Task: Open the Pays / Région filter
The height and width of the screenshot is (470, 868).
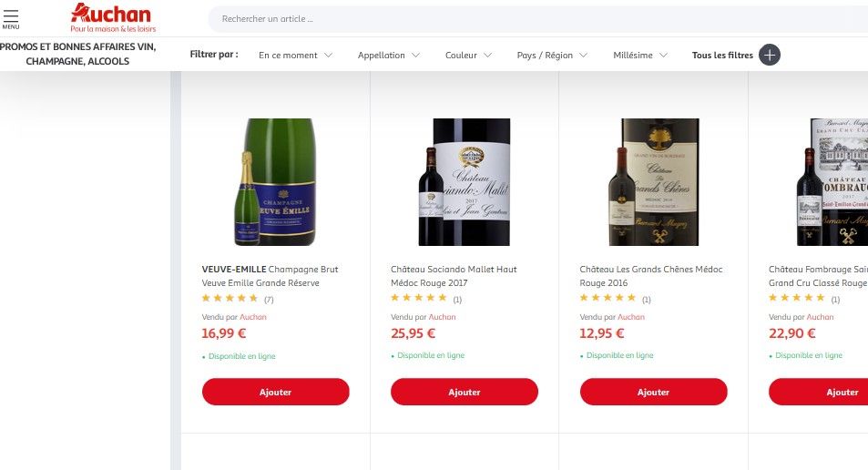Action: point(552,55)
